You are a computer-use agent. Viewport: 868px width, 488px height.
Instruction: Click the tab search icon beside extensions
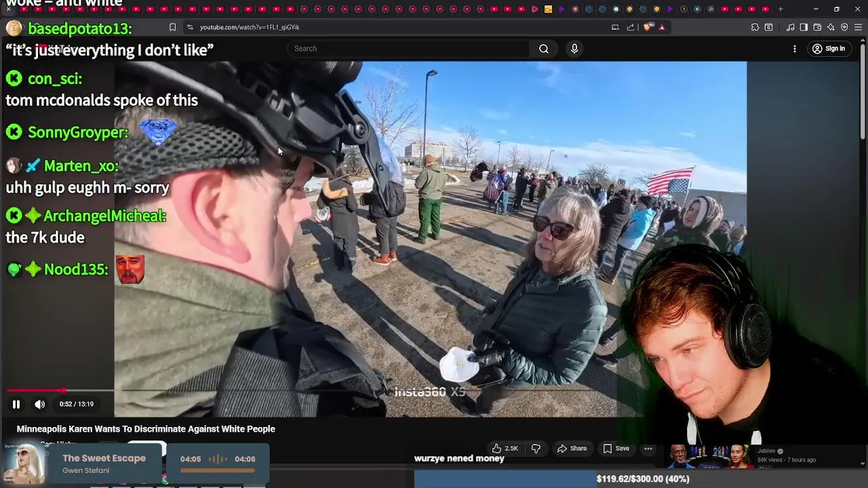click(x=768, y=27)
